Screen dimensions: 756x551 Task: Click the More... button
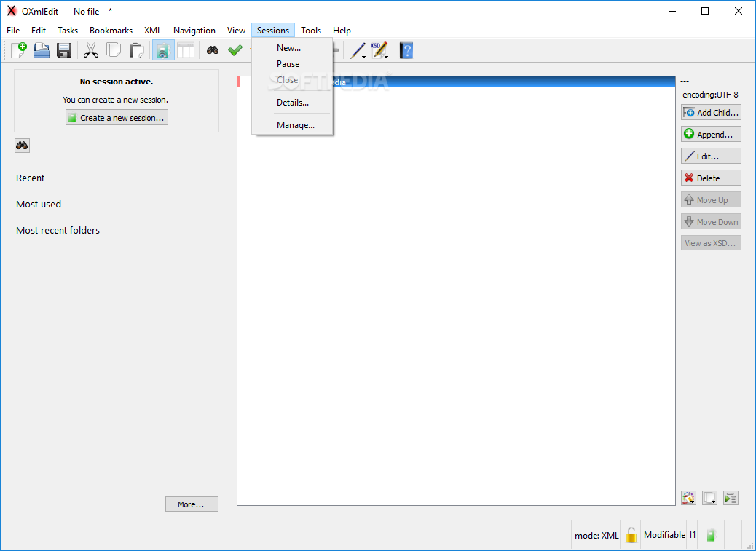click(192, 504)
